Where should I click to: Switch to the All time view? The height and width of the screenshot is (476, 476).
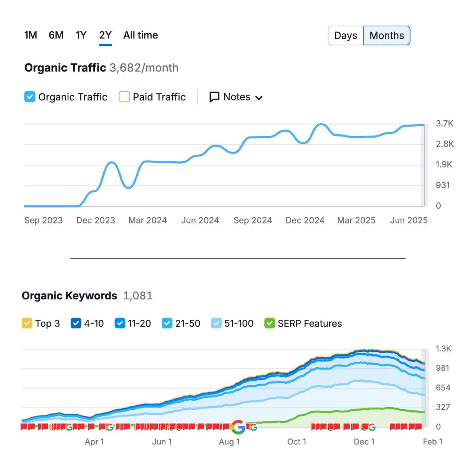pos(140,35)
